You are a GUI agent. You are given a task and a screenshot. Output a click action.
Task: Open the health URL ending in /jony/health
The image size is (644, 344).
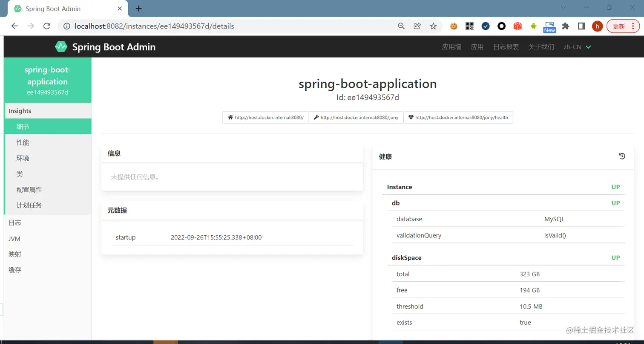pos(458,117)
